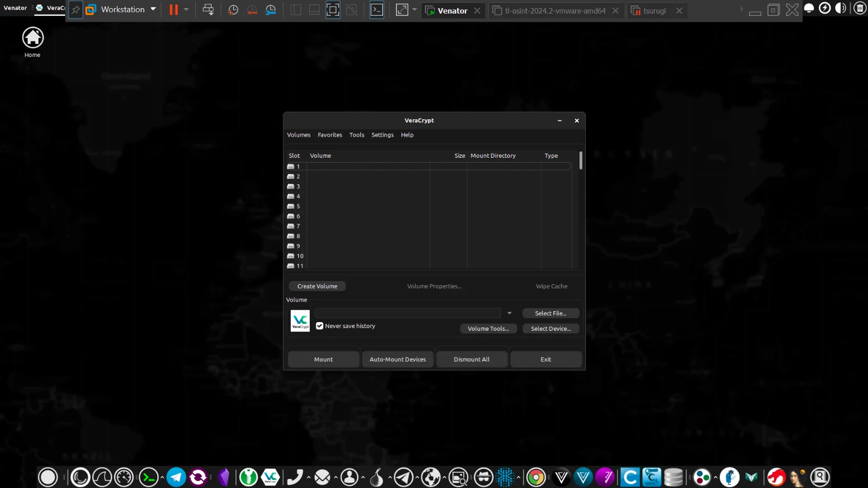This screenshot has height=488, width=868.
Task: Click the Dismount All button
Action: [x=471, y=359]
